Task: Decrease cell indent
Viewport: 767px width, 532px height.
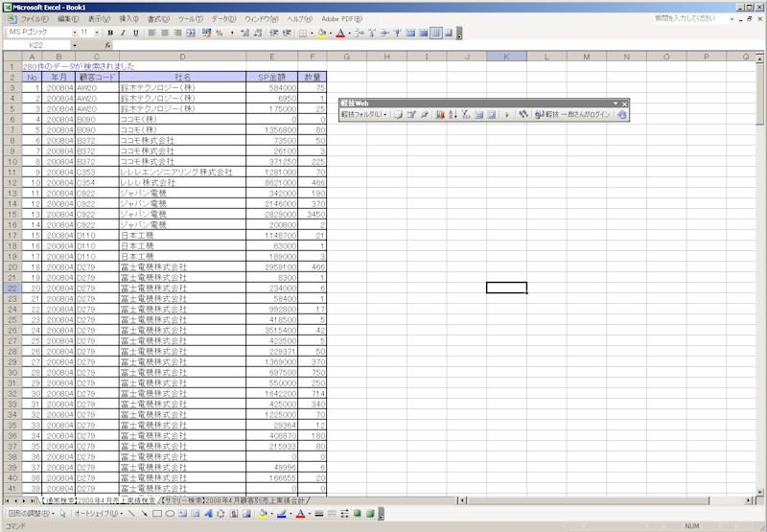Action: click(x=274, y=33)
